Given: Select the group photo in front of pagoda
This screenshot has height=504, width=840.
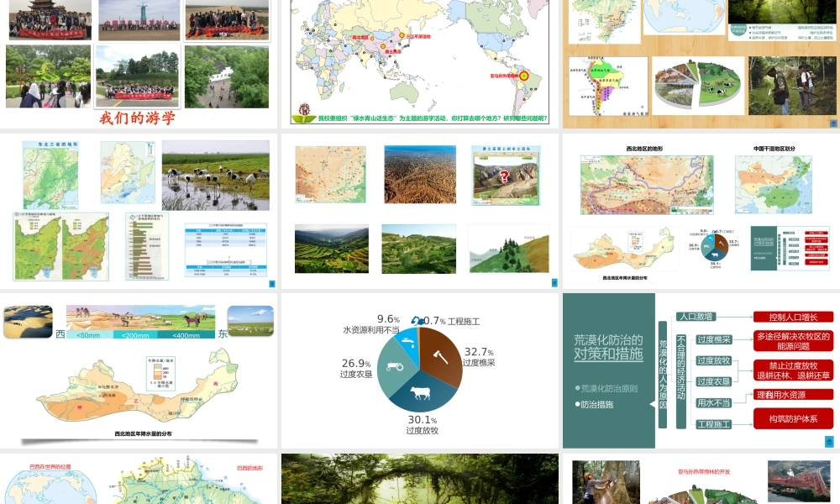Looking at the screenshot, I should tap(50, 19).
